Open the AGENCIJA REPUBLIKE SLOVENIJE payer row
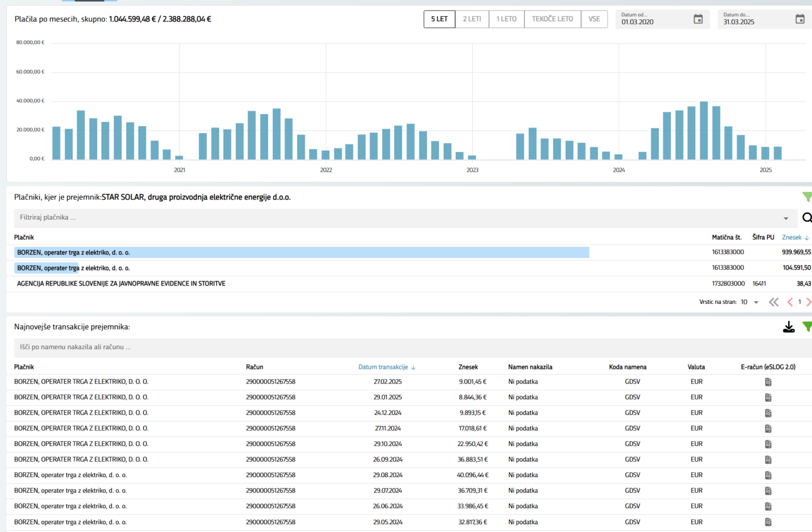812x532 pixels. pyautogui.click(x=121, y=284)
